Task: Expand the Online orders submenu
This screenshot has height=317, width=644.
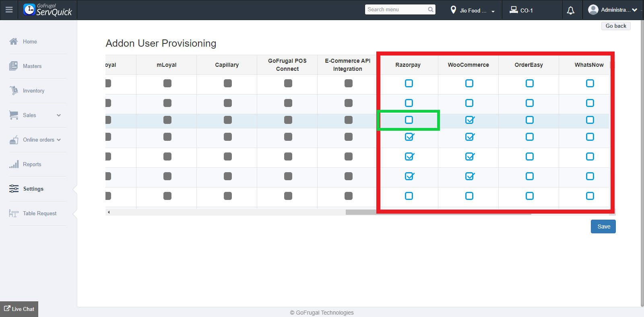Action: (59, 140)
